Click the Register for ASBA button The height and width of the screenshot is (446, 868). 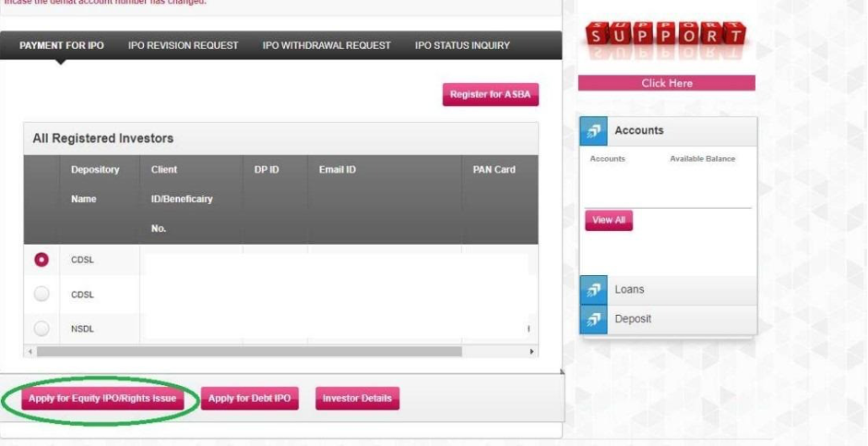click(x=490, y=95)
